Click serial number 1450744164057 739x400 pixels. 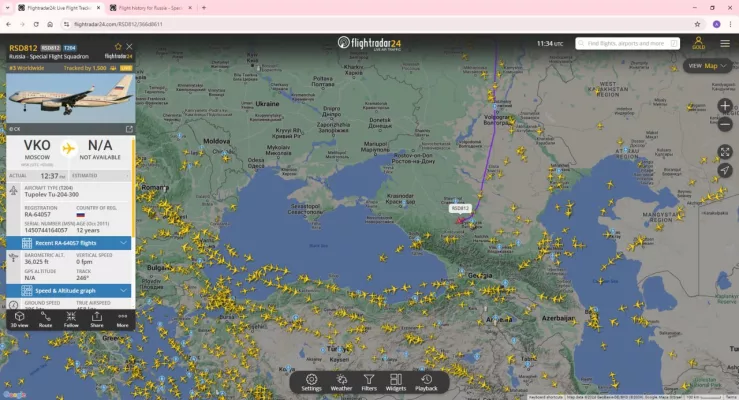coord(46,230)
